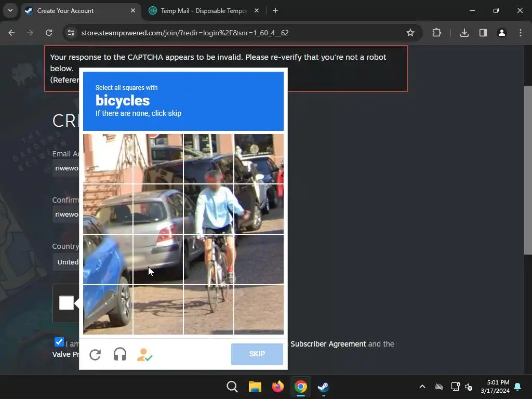The image size is (532, 399).
Task: Open the Country dropdown showing United
Action: pos(66,262)
